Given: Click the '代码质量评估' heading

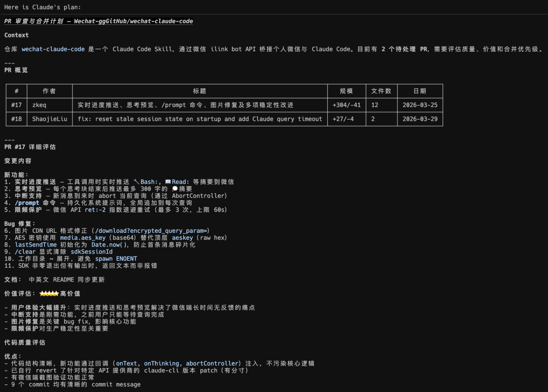Looking at the screenshot, I should 25,342.
